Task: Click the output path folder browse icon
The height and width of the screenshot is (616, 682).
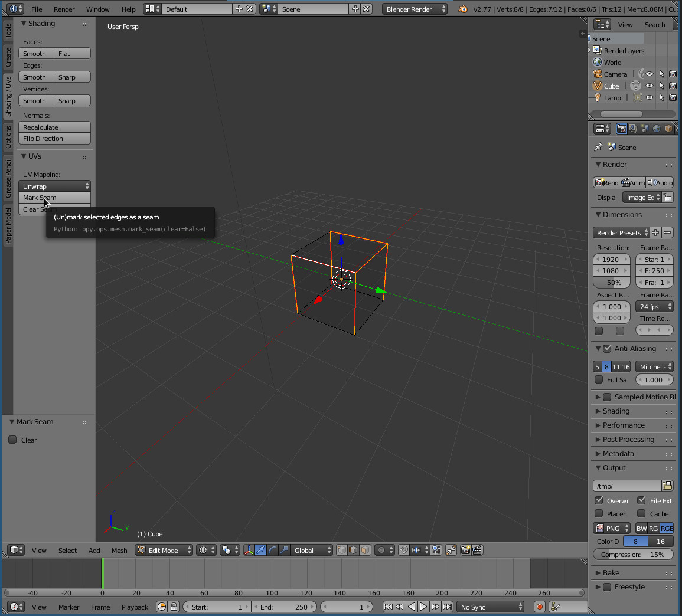Action: pos(667,486)
